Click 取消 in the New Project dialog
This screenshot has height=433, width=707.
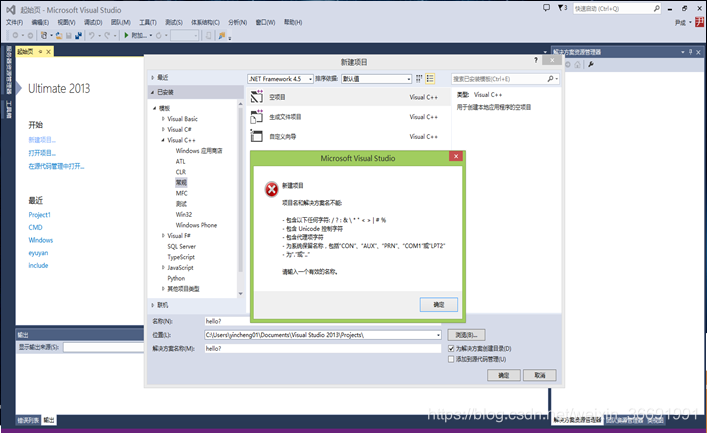click(540, 375)
